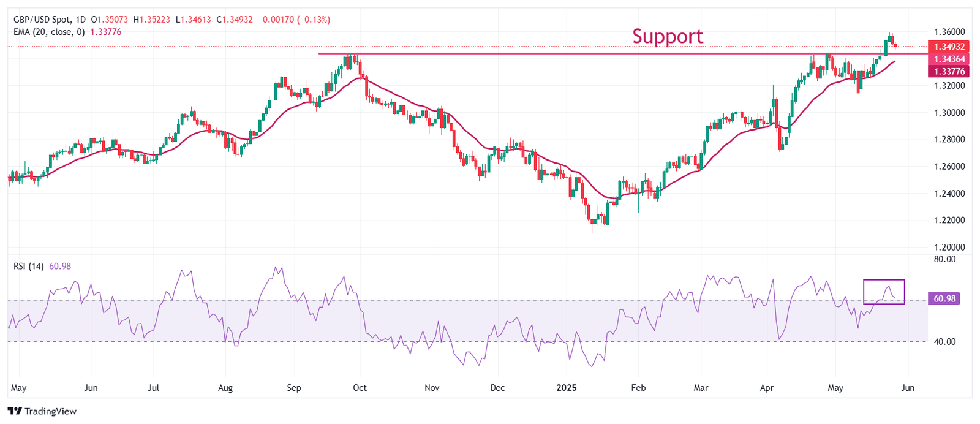Click the Aug label on the time axis

(225, 388)
